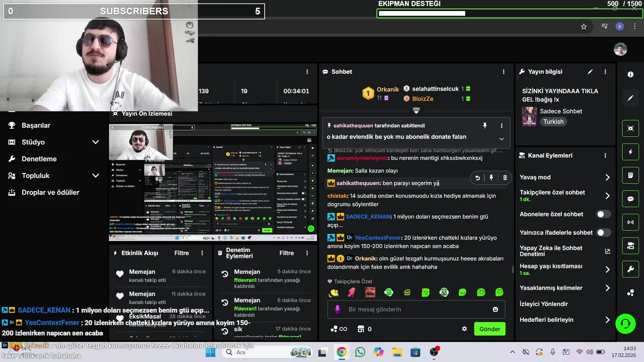Open Denetim Eylemleri three-dot menu
Screen dimensions: 644x362
307,253
